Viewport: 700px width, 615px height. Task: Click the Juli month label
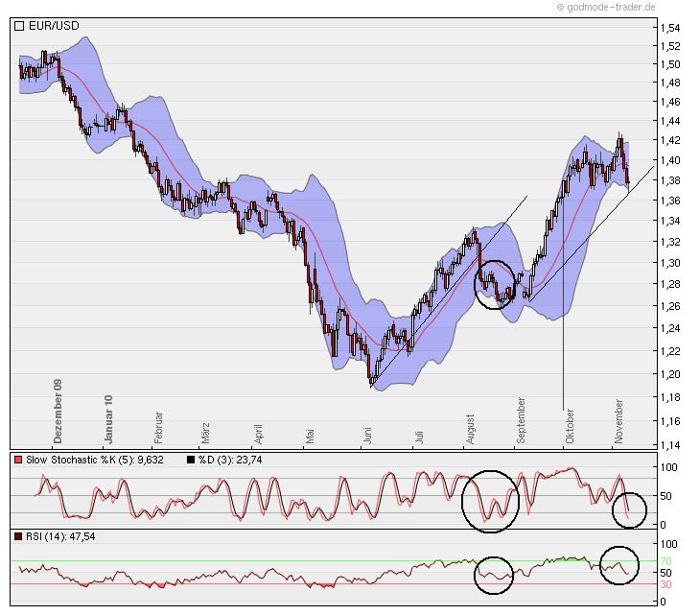[x=419, y=437]
